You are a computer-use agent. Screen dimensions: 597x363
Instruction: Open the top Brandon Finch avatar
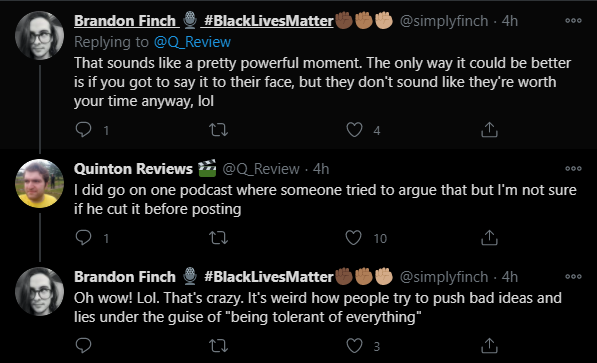coord(39,35)
